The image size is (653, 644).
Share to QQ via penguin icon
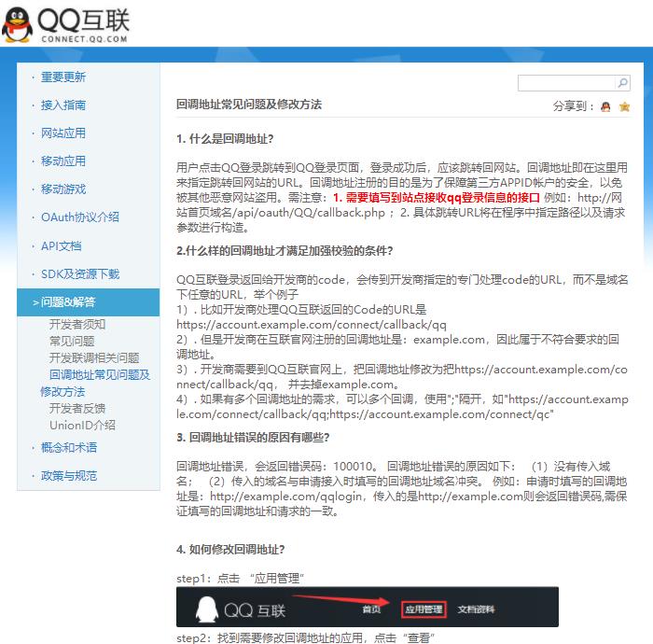(605, 107)
